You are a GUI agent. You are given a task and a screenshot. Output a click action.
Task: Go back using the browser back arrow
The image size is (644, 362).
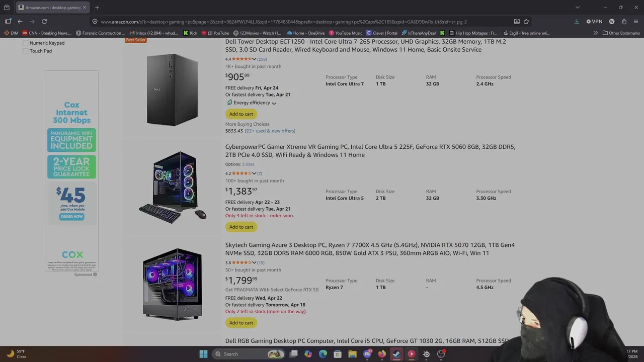click(x=20, y=22)
